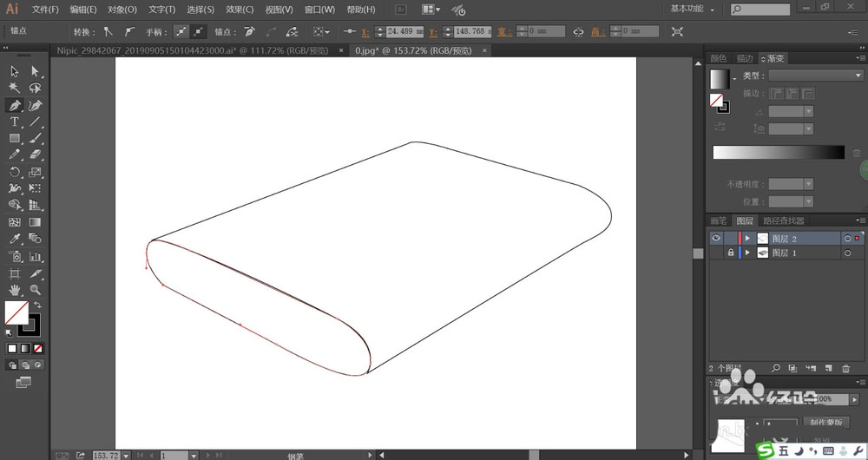Open 编辑(E) menu
This screenshot has height=460, width=868.
[83, 10]
